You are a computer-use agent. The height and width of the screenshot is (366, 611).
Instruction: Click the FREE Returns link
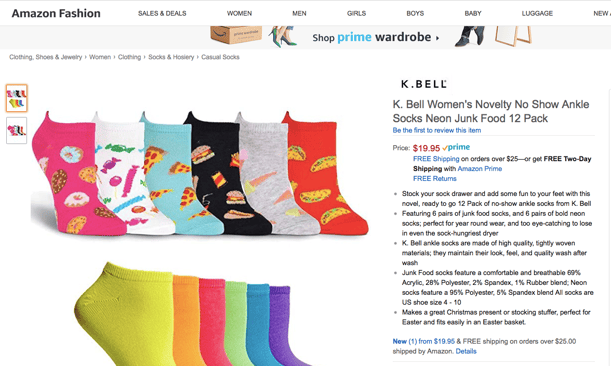click(434, 179)
